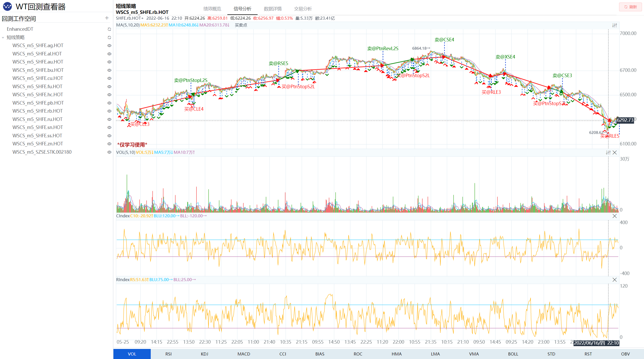Screen dimensions: 644x359
Task: Open WSCS_m5_SHFE.cu.HOT in the tree
Action: [38, 78]
